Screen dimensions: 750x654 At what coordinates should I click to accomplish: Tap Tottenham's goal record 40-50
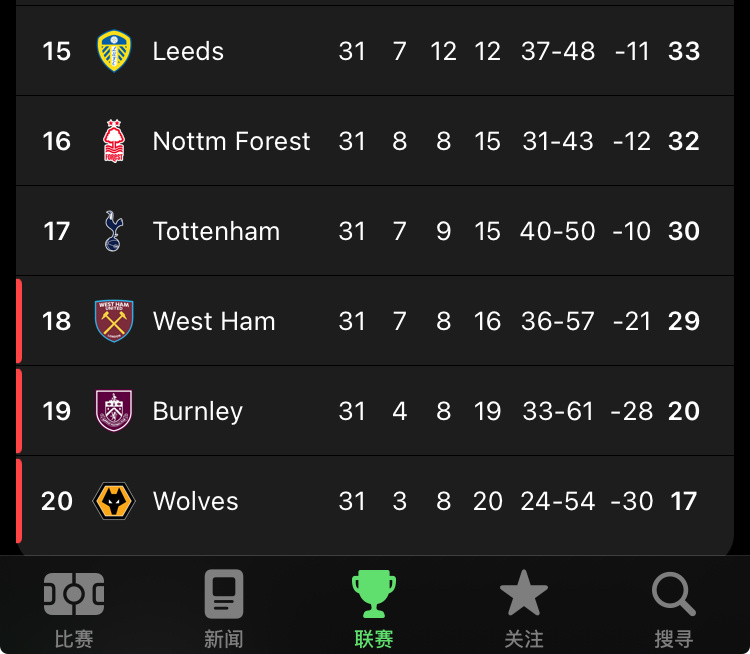click(558, 231)
